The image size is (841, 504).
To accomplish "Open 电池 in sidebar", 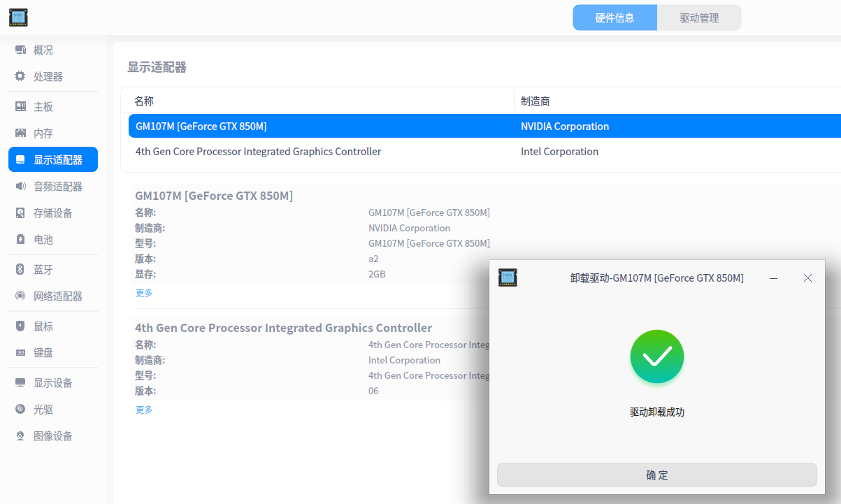I will click(53, 239).
